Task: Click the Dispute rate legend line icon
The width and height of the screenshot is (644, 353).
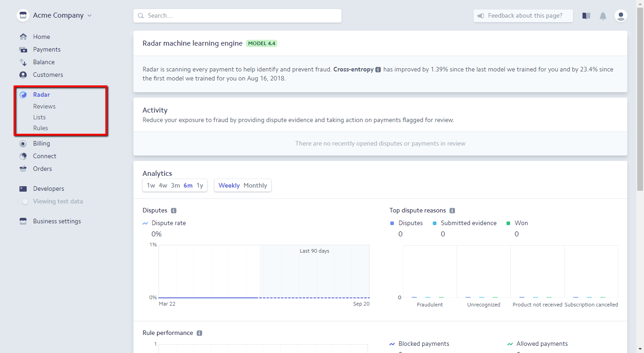Action: [x=145, y=223]
